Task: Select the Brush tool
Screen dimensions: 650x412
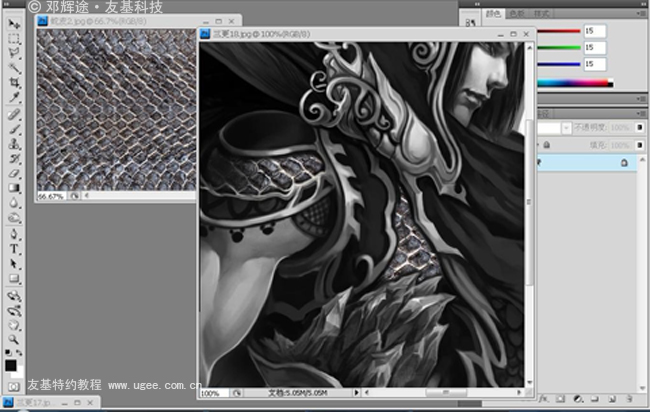Action: (x=14, y=129)
